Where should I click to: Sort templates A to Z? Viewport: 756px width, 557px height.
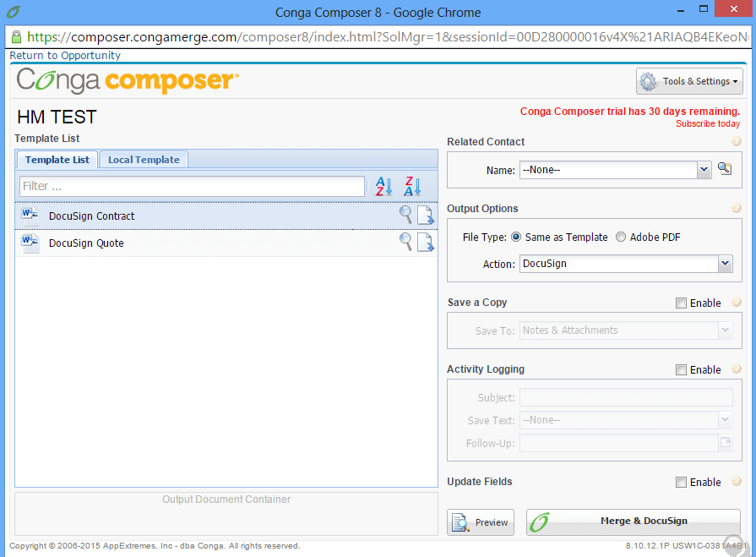(x=383, y=186)
